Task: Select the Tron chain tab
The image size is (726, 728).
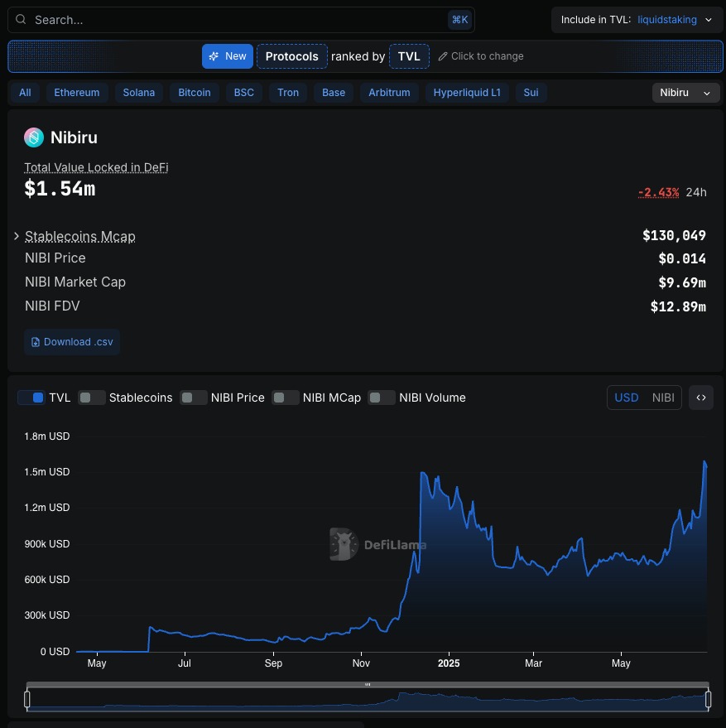Action: point(288,93)
